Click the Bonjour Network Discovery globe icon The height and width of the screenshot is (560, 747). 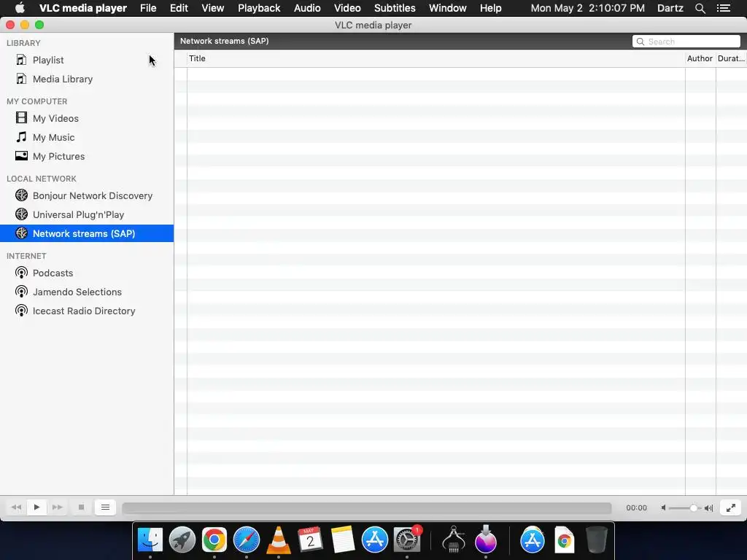(x=21, y=195)
